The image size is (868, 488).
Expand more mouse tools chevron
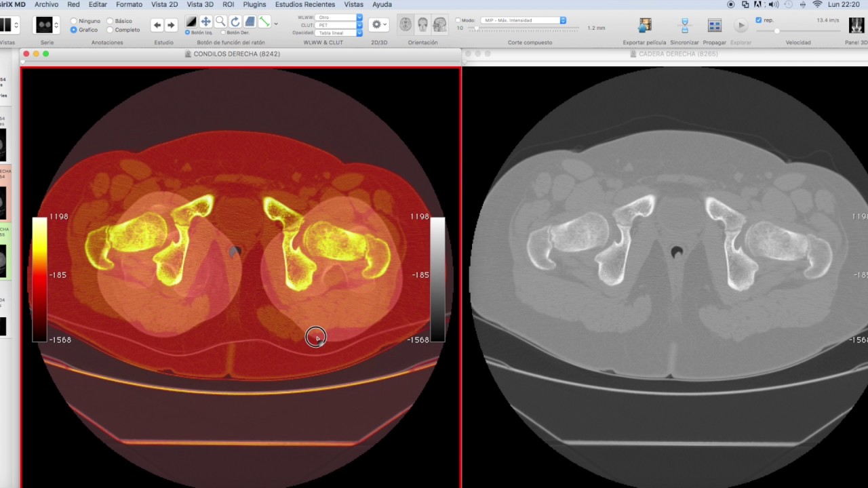tap(276, 24)
